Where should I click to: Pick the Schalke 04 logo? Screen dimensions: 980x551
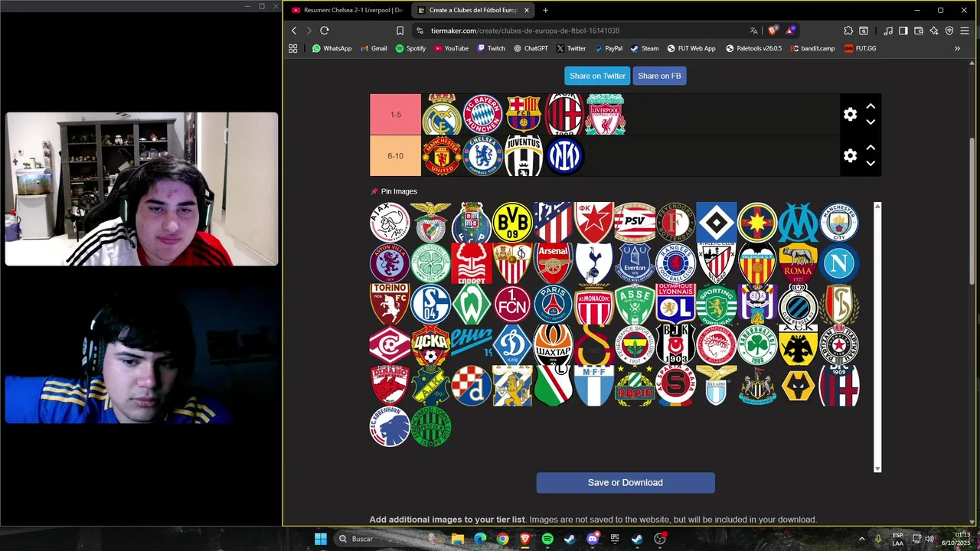[x=430, y=304]
